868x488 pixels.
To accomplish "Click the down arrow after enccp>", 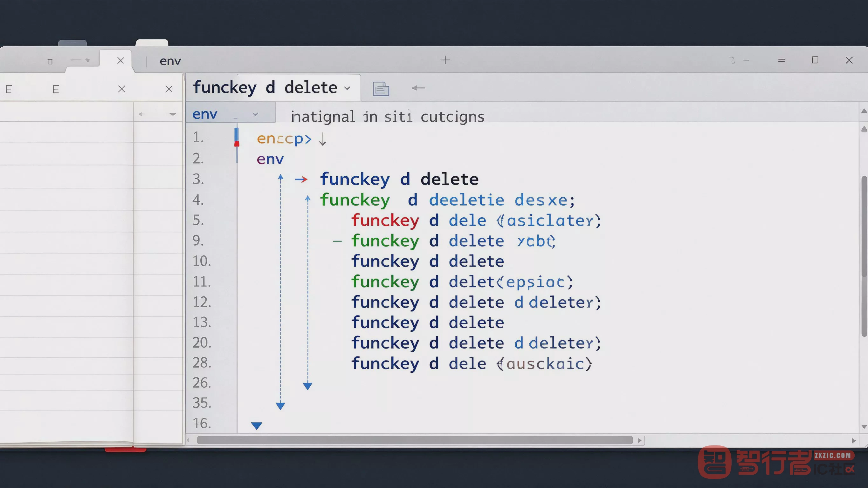I will click(322, 139).
